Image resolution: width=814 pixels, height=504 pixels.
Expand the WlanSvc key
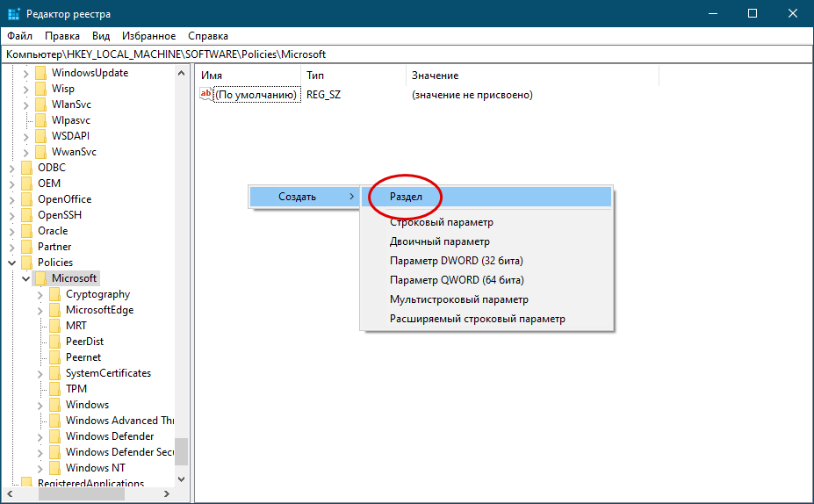[26, 105]
